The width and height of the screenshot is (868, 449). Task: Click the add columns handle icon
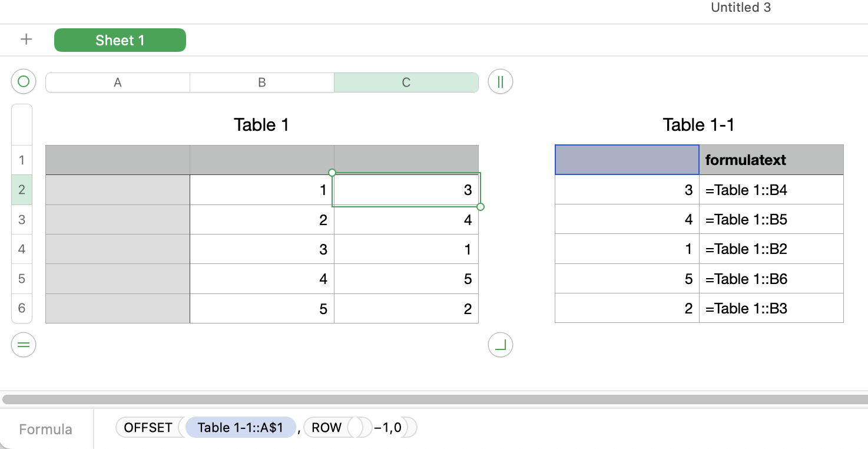[501, 82]
